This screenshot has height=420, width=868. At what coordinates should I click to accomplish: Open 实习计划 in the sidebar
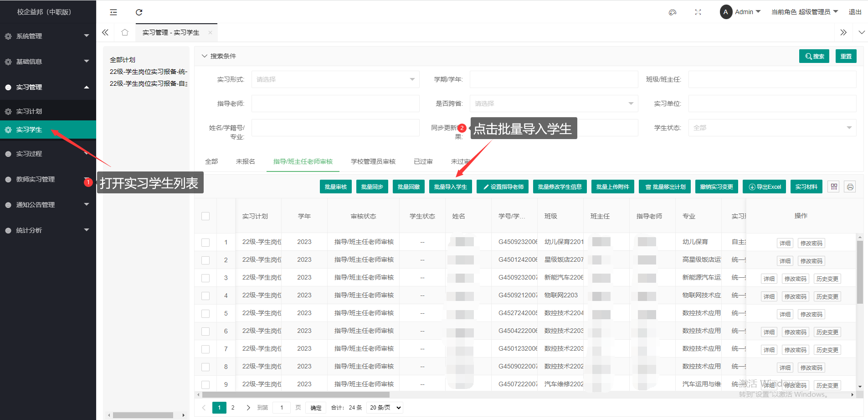click(x=29, y=111)
